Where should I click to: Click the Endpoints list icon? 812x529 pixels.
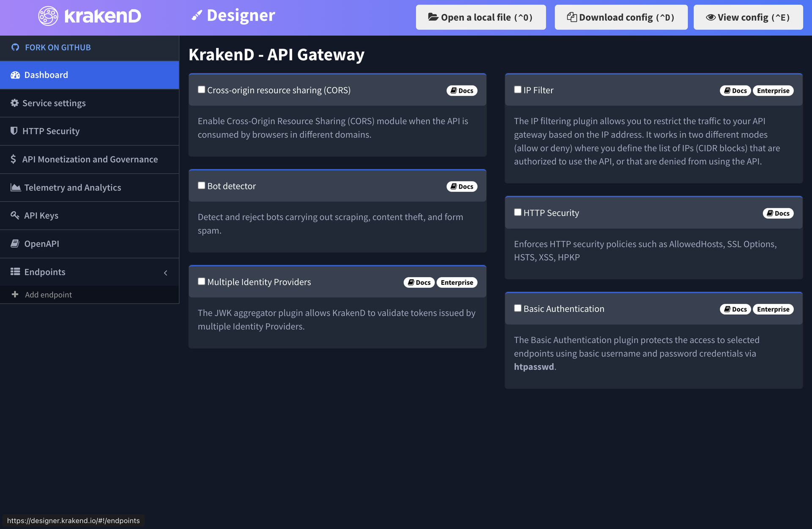coord(15,272)
